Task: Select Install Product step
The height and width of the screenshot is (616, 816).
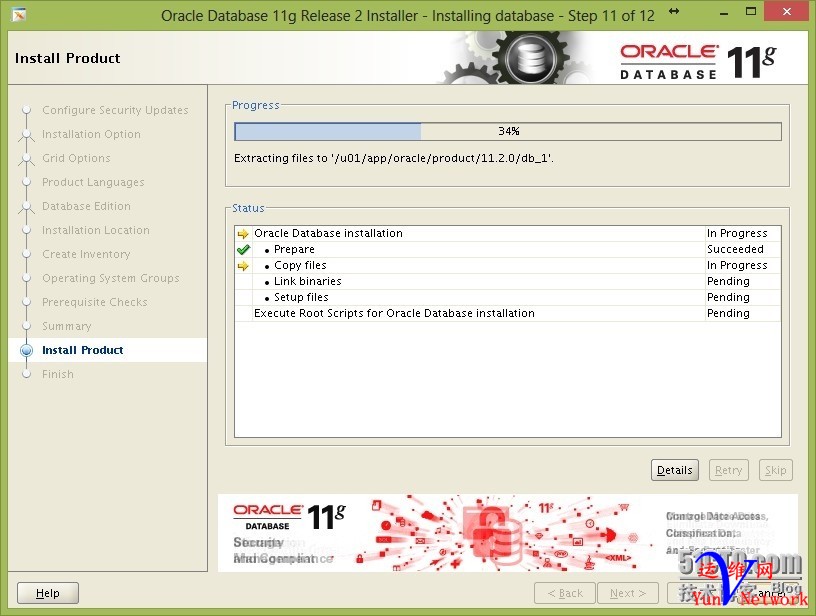Action: (x=82, y=350)
